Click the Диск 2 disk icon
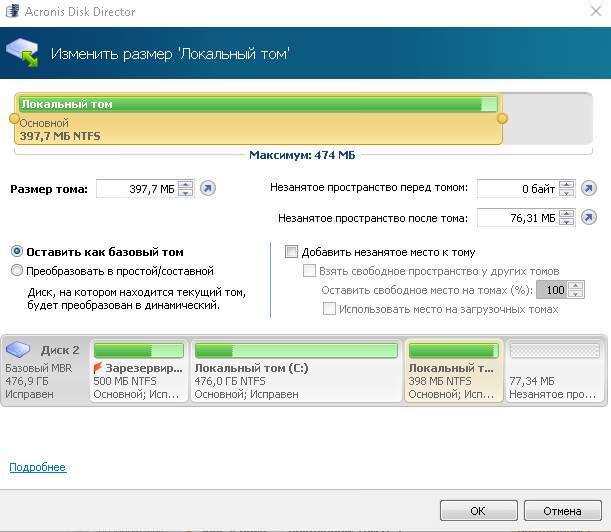611x532 pixels. click(18, 349)
